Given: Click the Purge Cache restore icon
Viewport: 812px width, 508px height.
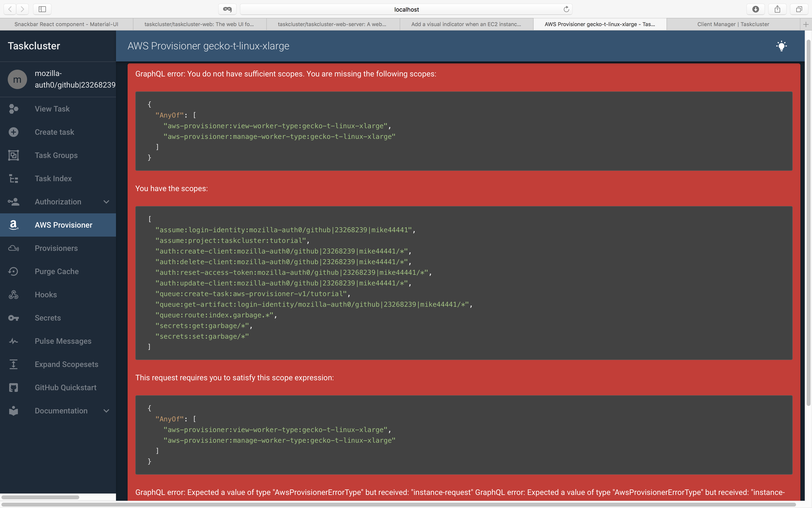Looking at the screenshot, I should (14, 271).
